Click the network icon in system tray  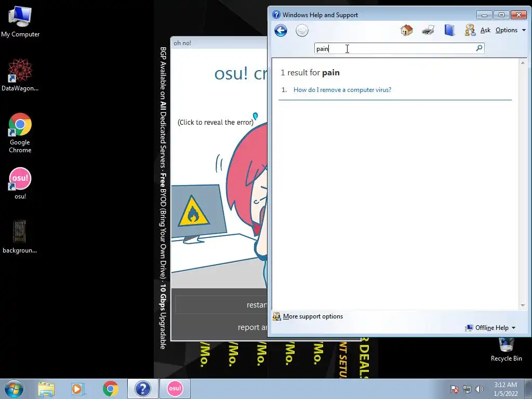pyautogui.click(x=467, y=389)
